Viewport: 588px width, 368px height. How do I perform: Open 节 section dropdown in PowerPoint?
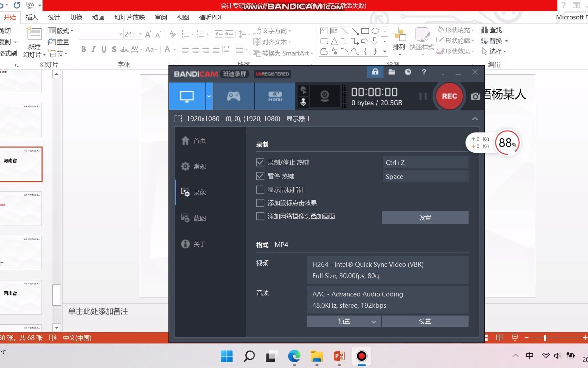coord(58,53)
